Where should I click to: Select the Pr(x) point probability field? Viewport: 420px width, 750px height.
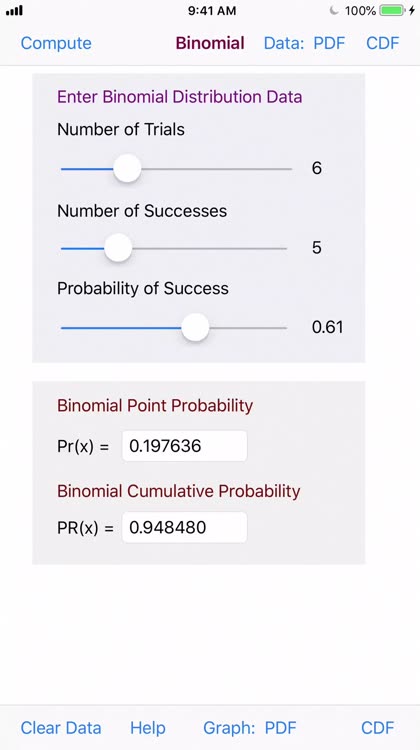185,446
